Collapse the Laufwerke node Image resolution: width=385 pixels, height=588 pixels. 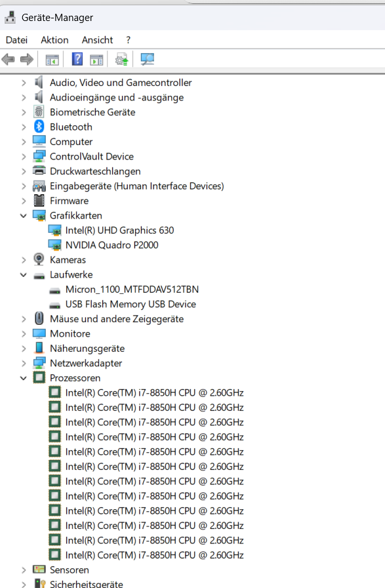(23, 274)
